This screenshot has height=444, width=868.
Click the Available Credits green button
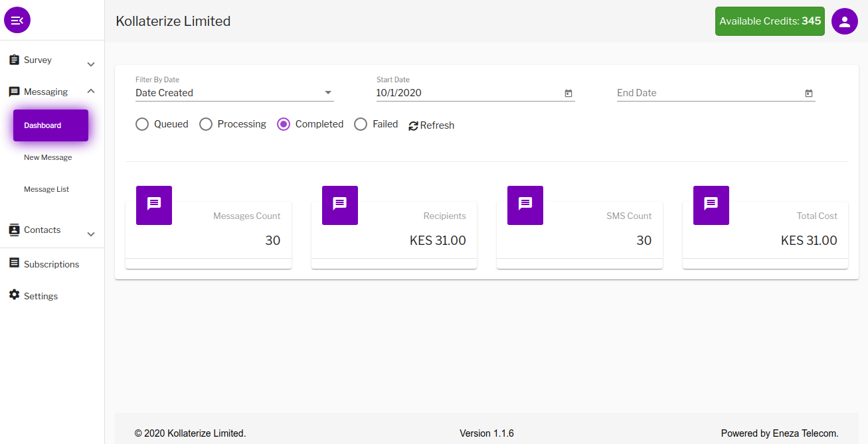click(770, 21)
